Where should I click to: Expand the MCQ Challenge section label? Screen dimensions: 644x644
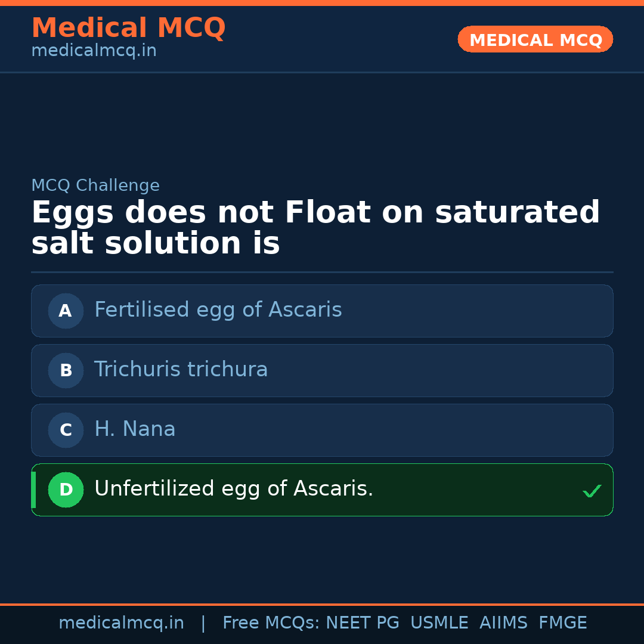[x=95, y=185]
